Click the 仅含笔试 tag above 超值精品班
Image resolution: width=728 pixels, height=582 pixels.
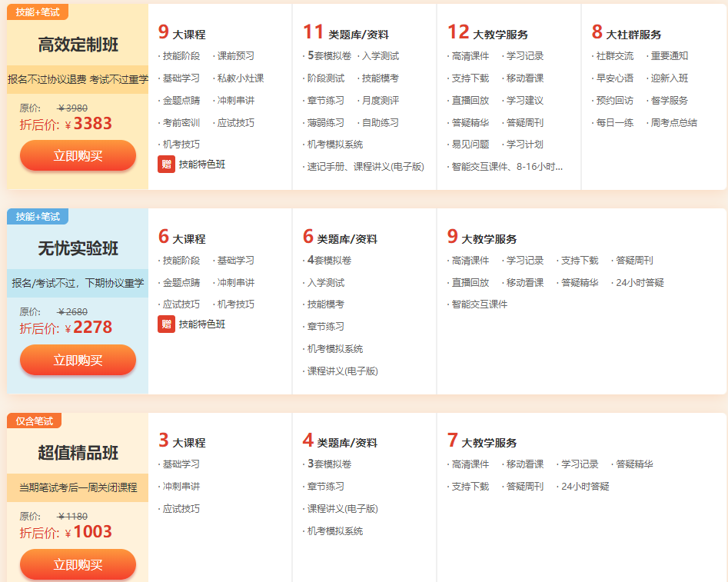click(x=34, y=421)
